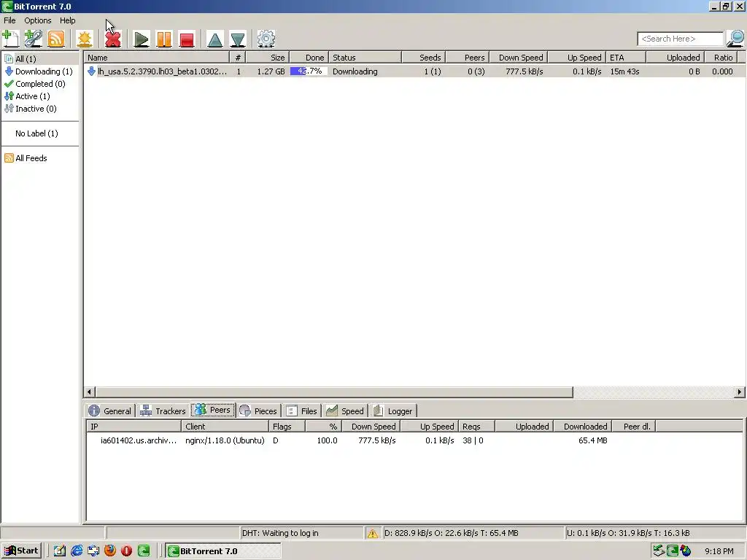Screen dimensions: 747x560
Task: Click the horizontal scrollbar thumb
Action: tap(334, 392)
